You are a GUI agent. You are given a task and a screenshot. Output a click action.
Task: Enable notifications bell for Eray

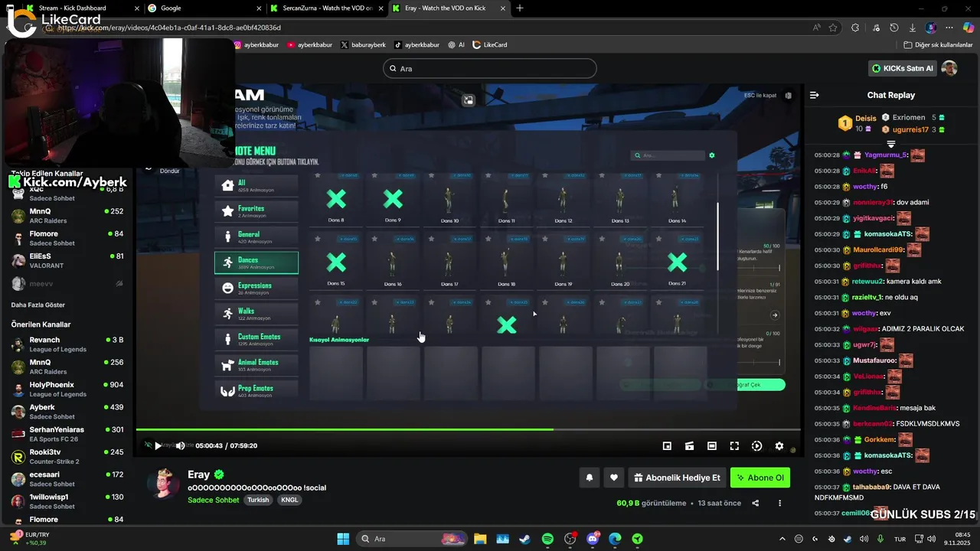point(590,478)
